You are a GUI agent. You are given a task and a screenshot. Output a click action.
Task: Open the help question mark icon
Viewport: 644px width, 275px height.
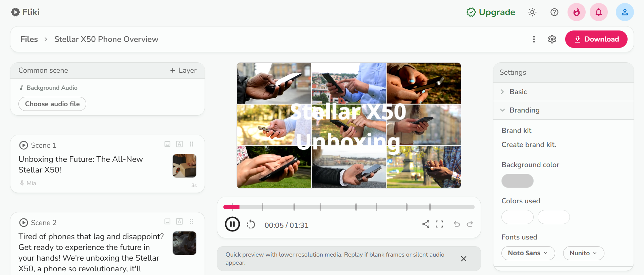(x=554, y=12)
